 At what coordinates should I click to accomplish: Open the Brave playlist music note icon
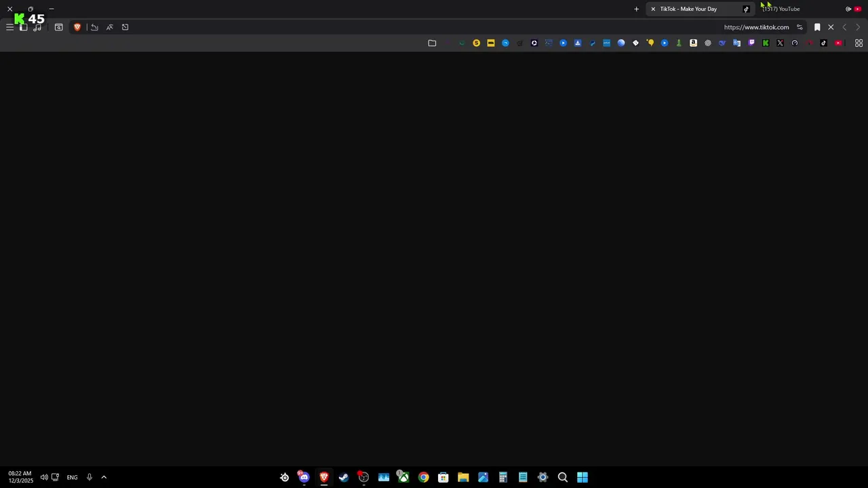37,27
